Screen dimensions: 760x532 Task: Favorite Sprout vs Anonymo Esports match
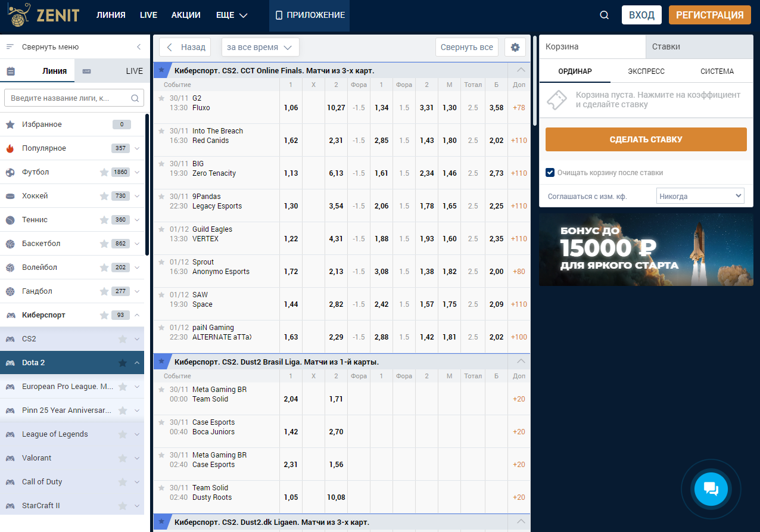pyautogui.click(x=161, y=262)
